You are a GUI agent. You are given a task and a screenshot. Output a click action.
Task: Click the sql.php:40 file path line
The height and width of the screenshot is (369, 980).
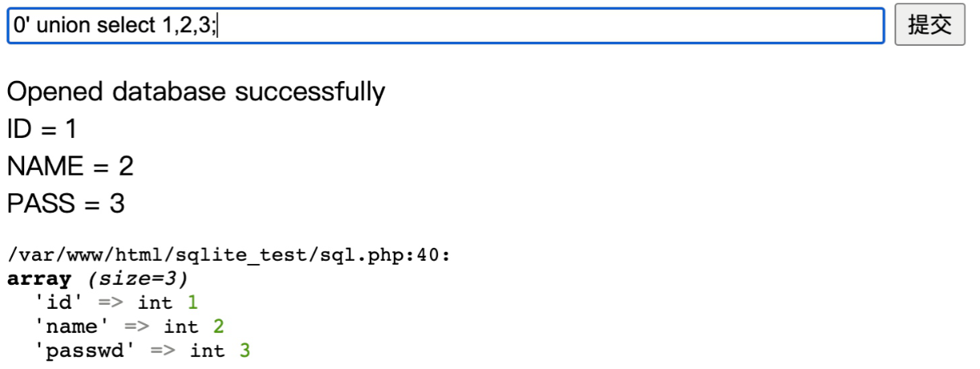(229, 256)
